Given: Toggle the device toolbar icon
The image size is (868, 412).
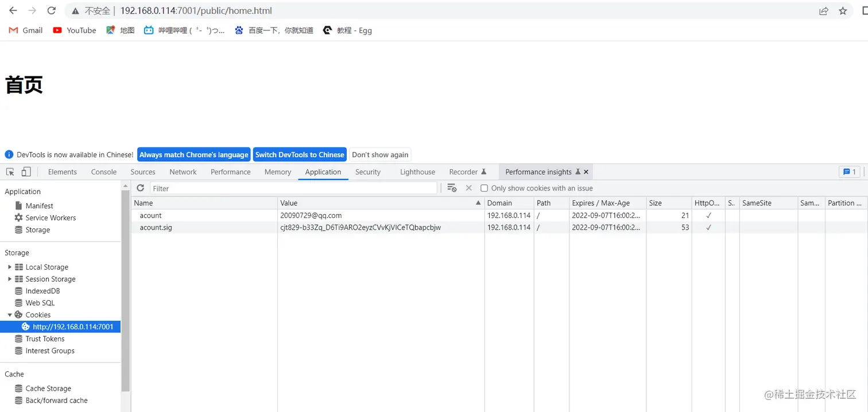Looking at the screenshot, I should pyautogui.click(x=26, y=172).
